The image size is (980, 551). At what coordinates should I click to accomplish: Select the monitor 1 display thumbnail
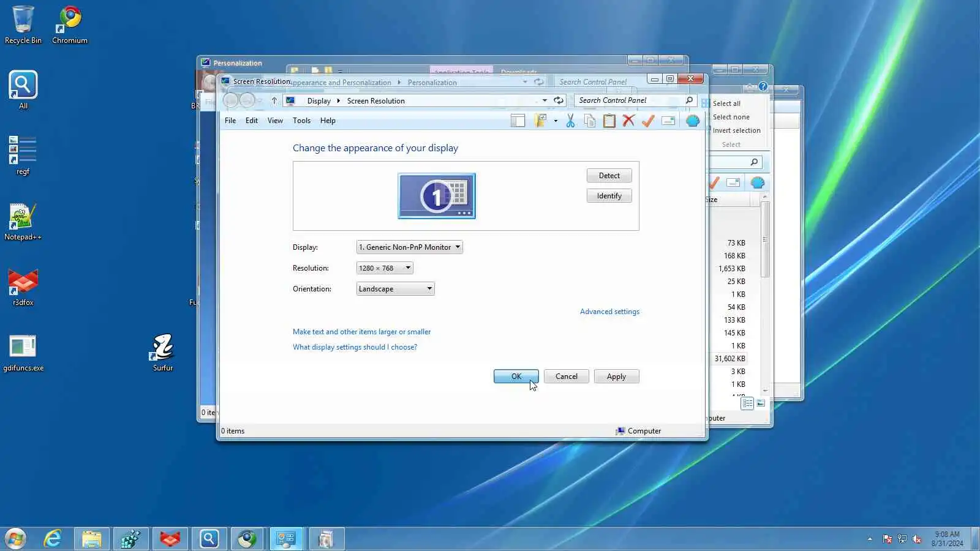pyautogui.click(x=437, y=196)
